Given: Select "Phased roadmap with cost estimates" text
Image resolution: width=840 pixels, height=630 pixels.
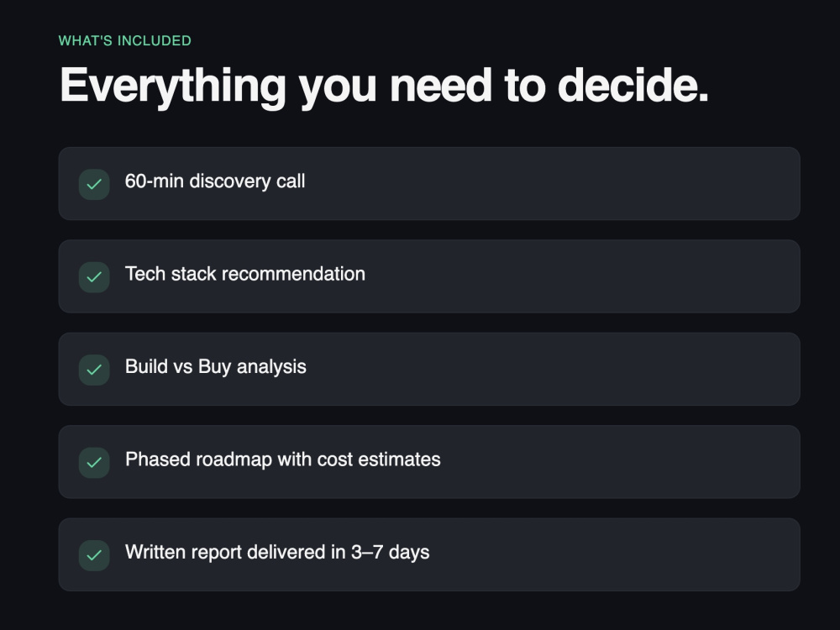Looking at the screenshot, I should [282, 459].
